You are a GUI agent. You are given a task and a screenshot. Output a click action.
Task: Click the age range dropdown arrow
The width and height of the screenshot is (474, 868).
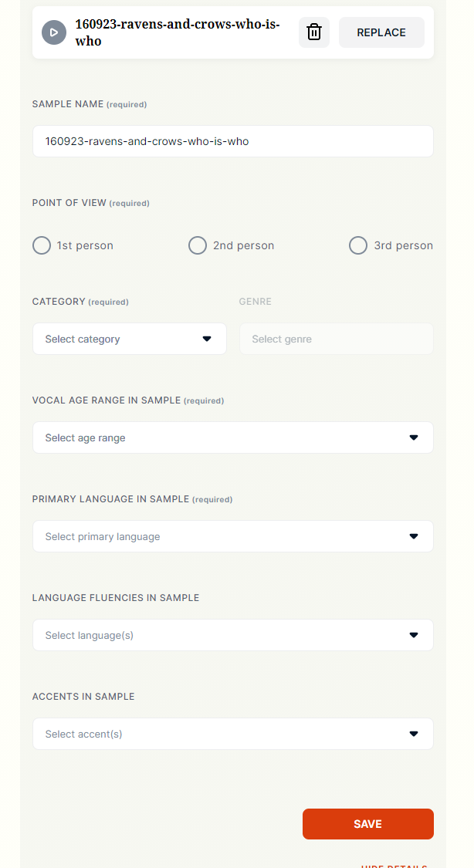point(414,438)
